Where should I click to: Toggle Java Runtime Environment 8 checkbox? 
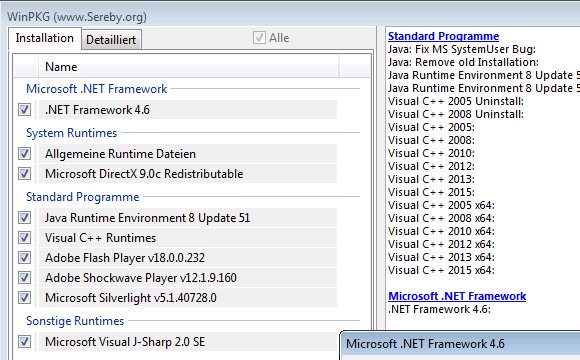[x=24, y=218]
